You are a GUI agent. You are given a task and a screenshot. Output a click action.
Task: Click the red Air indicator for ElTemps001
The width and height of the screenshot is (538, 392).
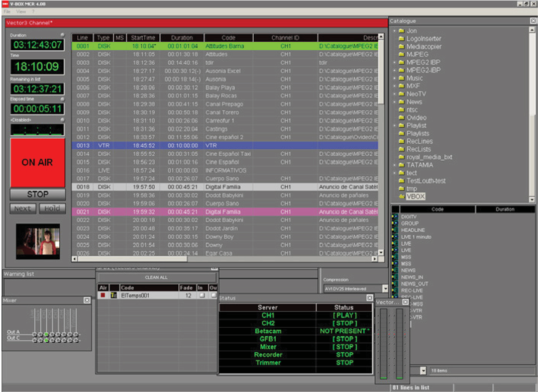coord(102,295)
